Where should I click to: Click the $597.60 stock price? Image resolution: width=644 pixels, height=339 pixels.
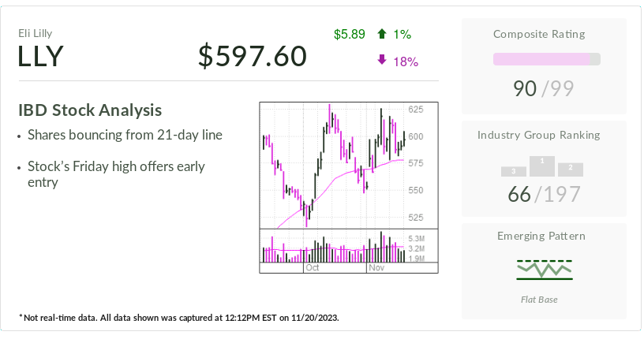pyautogui.click(x=253, y=56)
